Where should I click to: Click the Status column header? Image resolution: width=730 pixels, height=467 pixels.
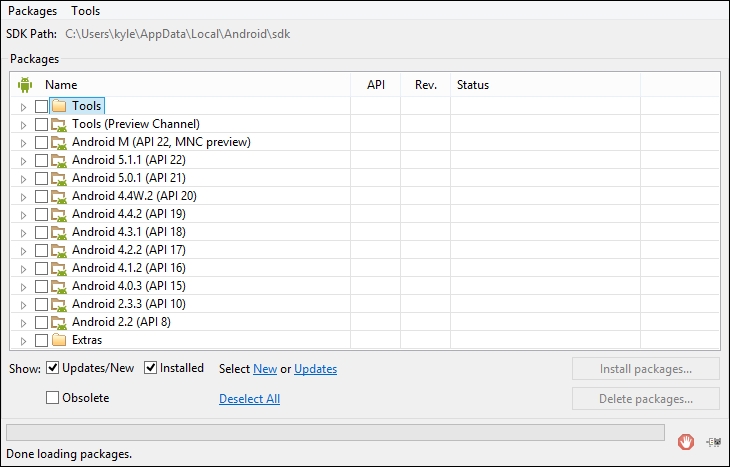click(473, 85)
